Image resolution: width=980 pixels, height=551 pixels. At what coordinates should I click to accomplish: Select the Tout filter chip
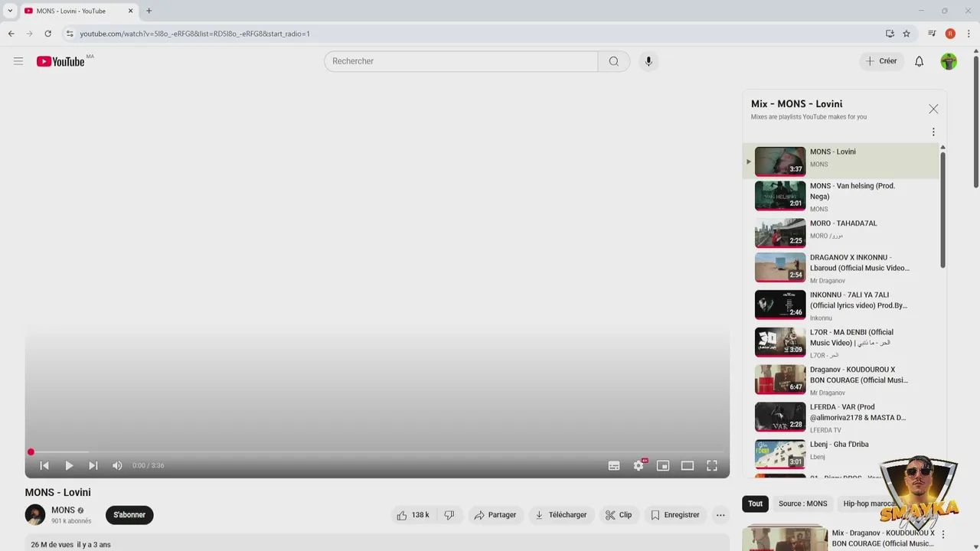click(x=755, y=504)
